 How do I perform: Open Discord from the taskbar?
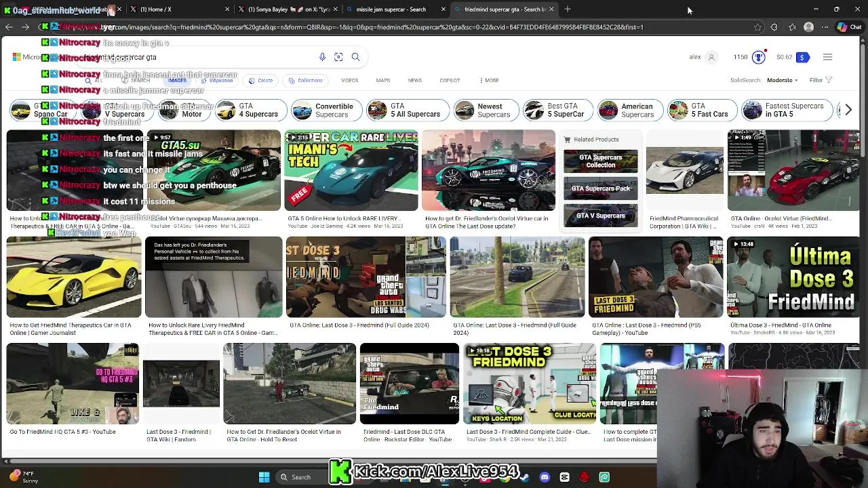(545, 477)
